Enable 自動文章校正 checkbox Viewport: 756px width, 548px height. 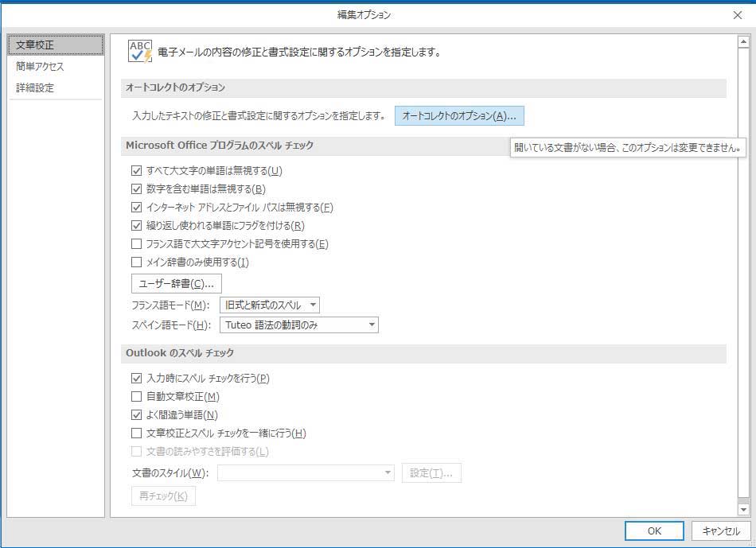136,397
